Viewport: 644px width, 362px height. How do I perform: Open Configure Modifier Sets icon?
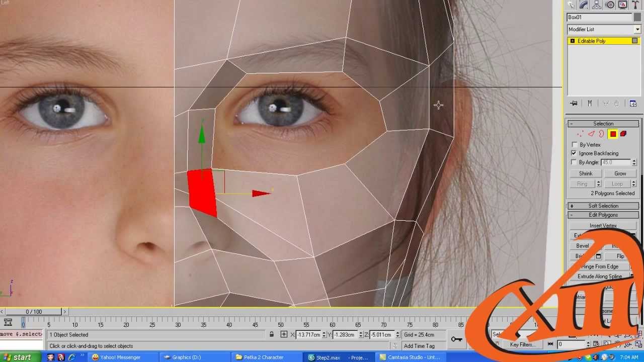click(633, 103)
